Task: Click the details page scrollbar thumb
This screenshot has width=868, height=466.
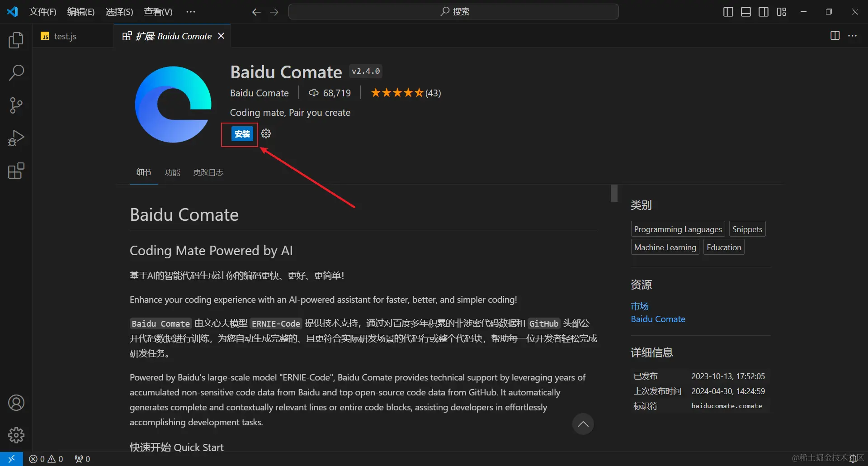Action: pos(614,193)
